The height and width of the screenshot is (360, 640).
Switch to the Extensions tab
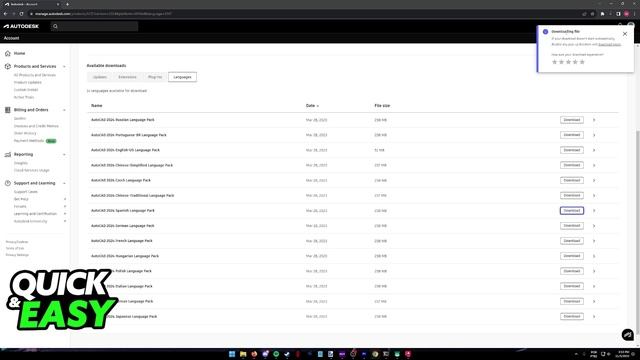pyautogui.click(x=127, y=77)
